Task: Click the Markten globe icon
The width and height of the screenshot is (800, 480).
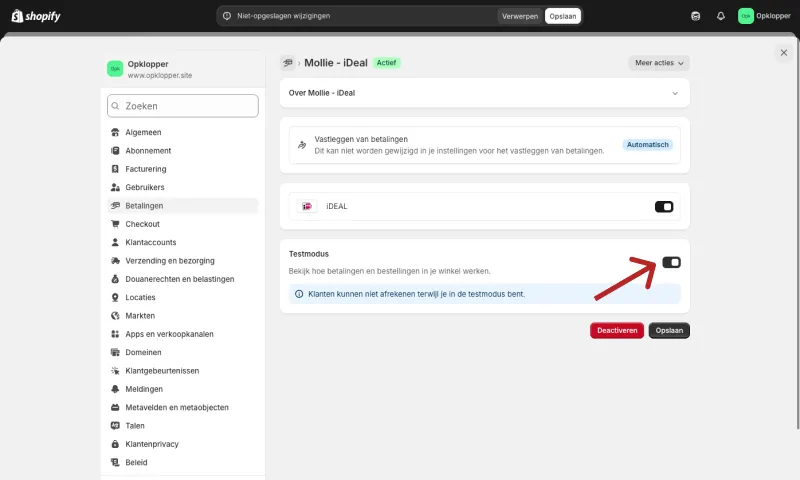Action: [x=115, y=316]
